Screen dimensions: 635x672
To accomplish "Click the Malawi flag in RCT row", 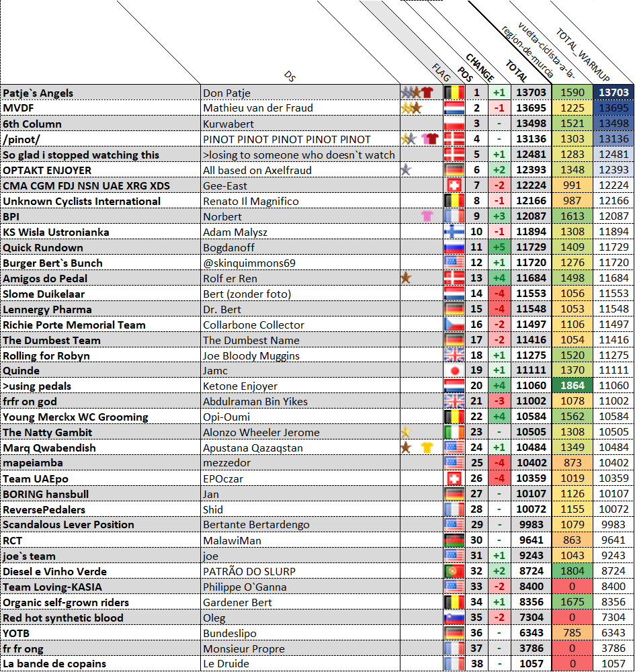I will (x=454, y=540).
